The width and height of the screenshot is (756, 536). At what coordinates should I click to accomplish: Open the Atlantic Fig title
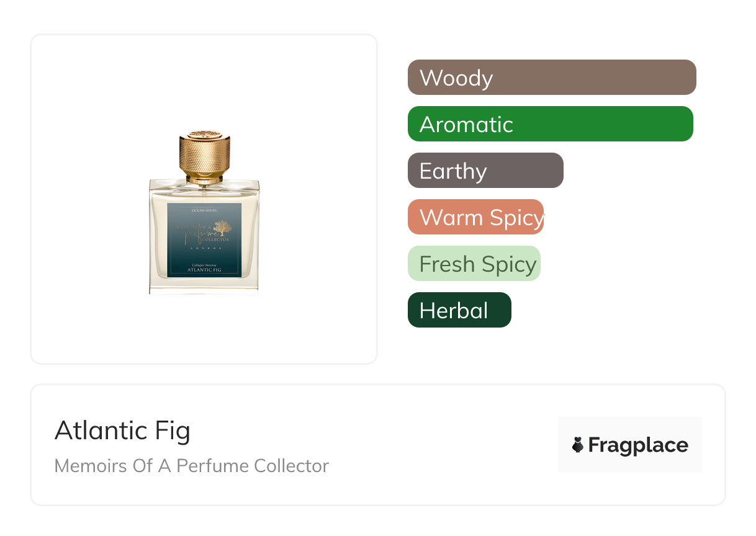coord(122,431)
